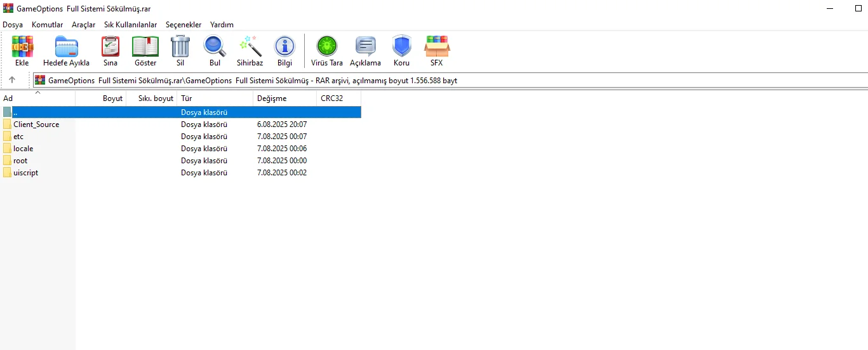Click date 7.08.2025 00:02

282,173
